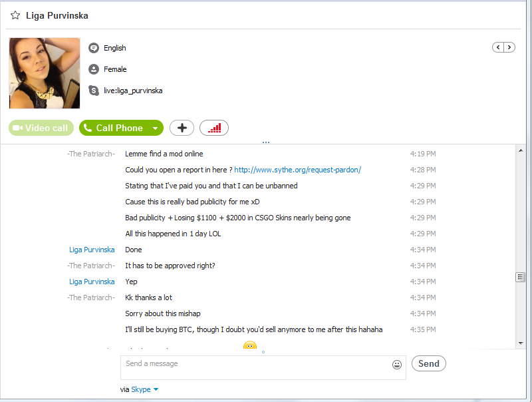This screenshot has height=402, width=532.
Task: Click the Skype logo icon beside live:liga_purvinska
Action: [x=94, y=91]
